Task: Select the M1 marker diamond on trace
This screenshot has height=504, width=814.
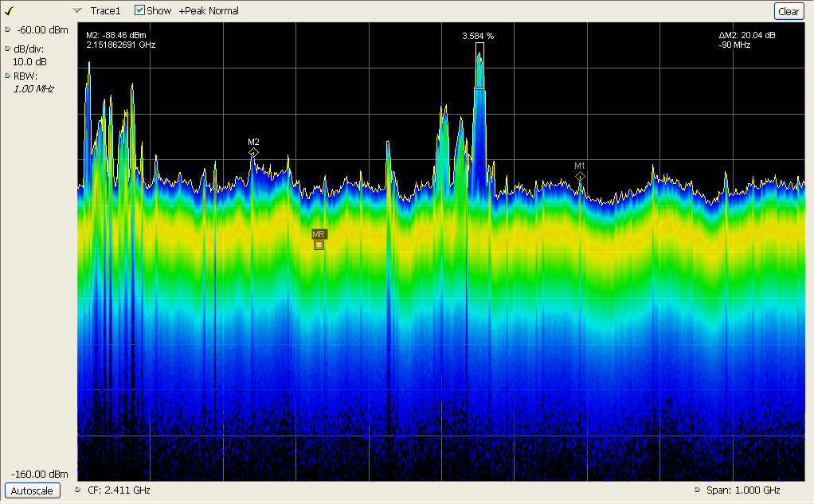Action: (581, 176)
